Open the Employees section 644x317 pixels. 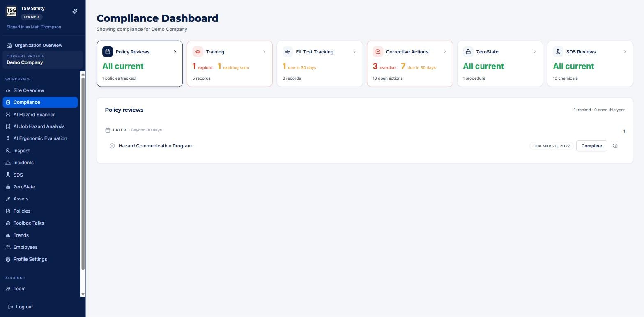click(x=40, y=247)
